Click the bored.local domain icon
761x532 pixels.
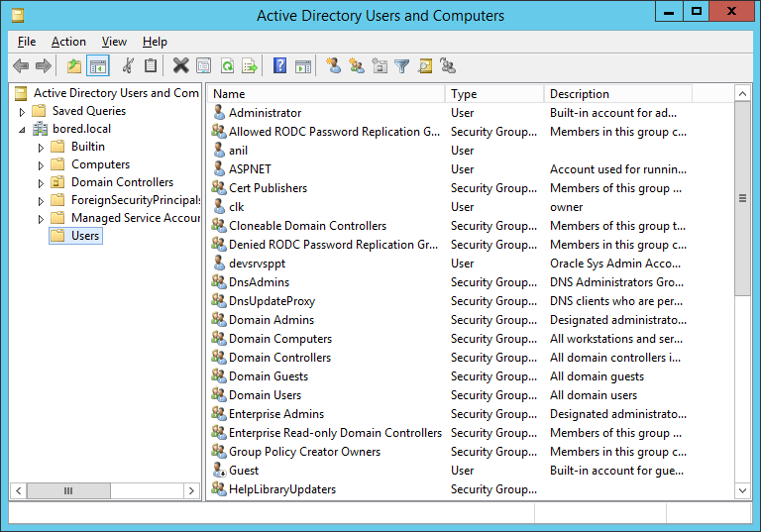(40, 129)
